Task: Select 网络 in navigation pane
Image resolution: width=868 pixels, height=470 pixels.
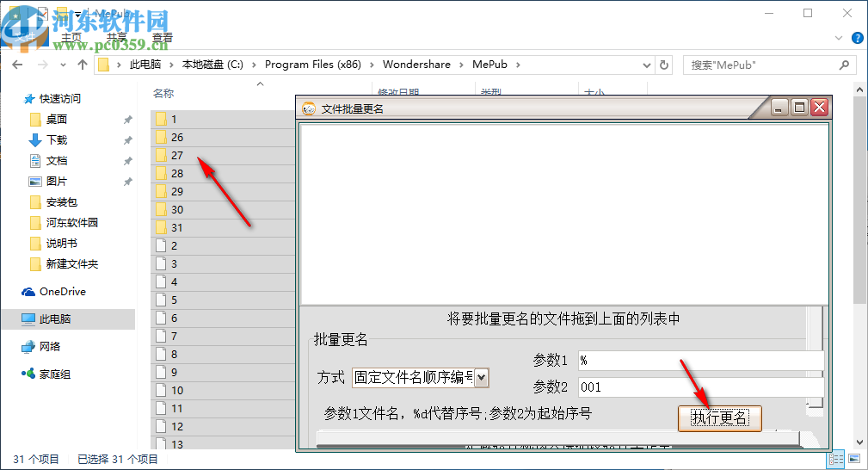Action: (49, 347)
